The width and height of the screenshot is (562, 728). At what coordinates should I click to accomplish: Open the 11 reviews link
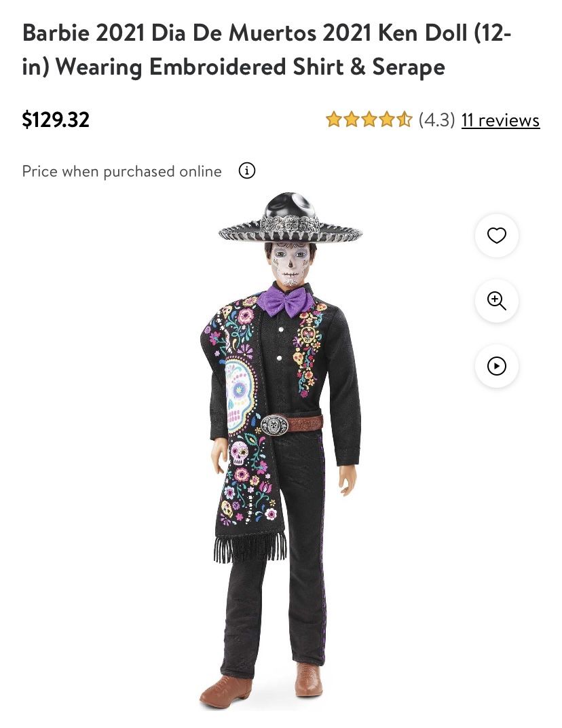500,120
